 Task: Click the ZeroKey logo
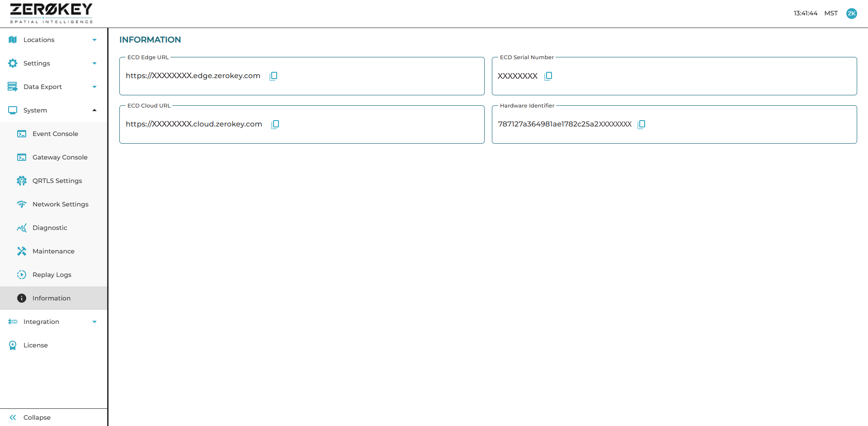coord(51,13)
